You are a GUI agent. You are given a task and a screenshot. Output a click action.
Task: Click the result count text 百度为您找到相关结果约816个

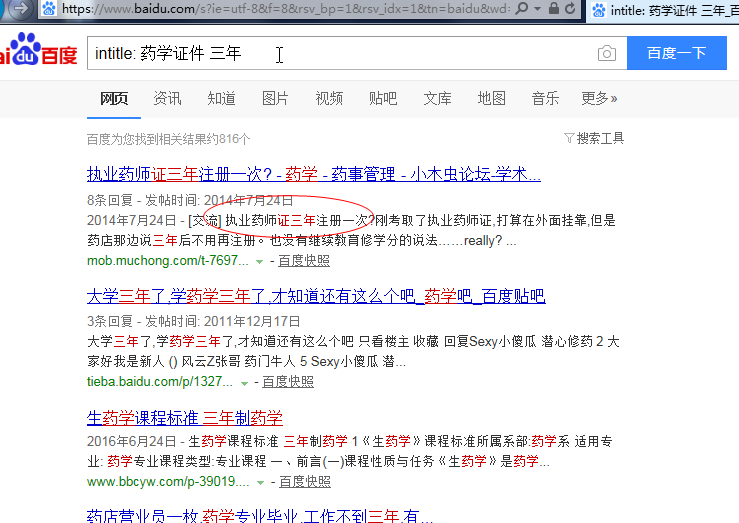pos(168,139)
